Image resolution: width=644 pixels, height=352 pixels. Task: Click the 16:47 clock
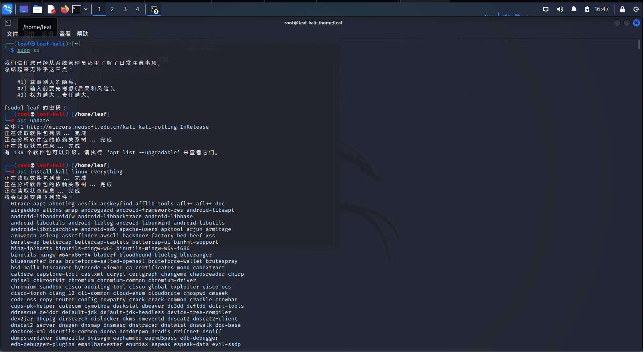click(x=601, y=9)
